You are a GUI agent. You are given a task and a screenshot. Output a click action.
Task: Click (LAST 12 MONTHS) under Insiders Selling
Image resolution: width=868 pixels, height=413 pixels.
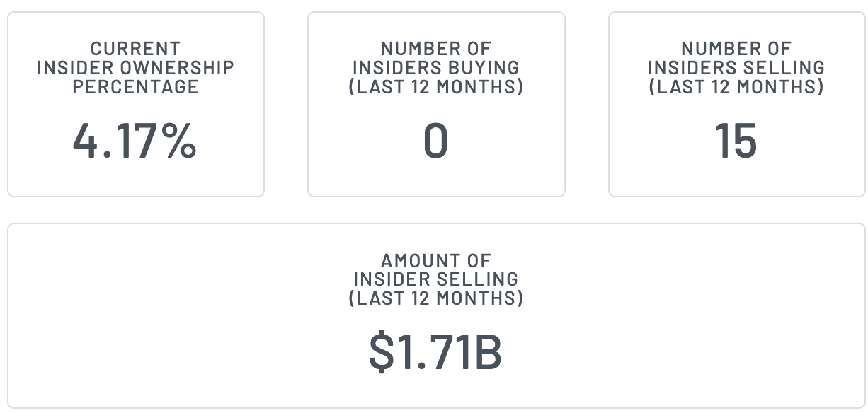pos(736,87)
